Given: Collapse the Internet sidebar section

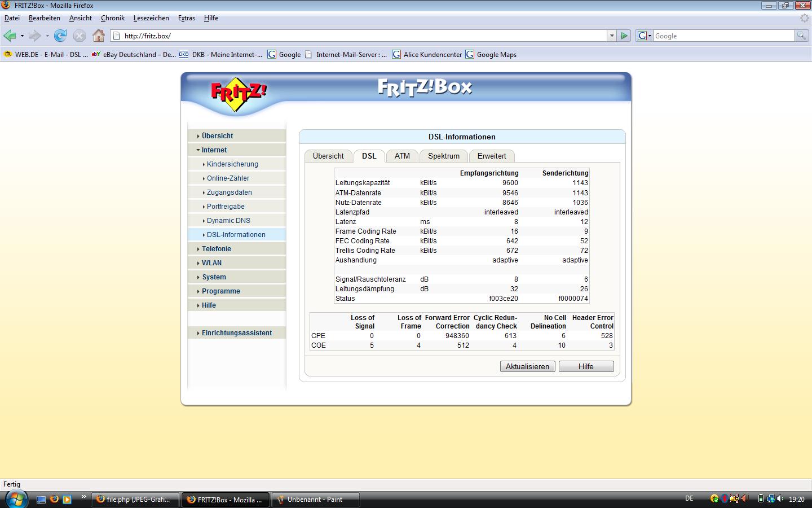Looking at the screenshot, I should [214, 150].
